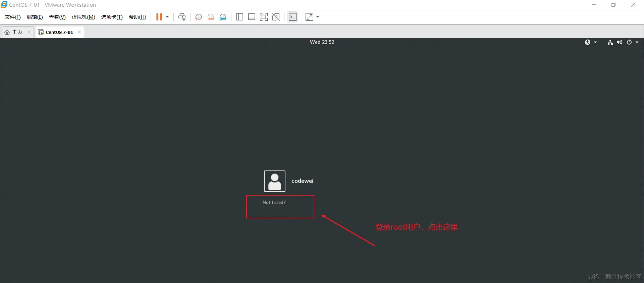Open the 虚拟机(M) menu
The image size is (644, 283).
(x=84, y=17)
